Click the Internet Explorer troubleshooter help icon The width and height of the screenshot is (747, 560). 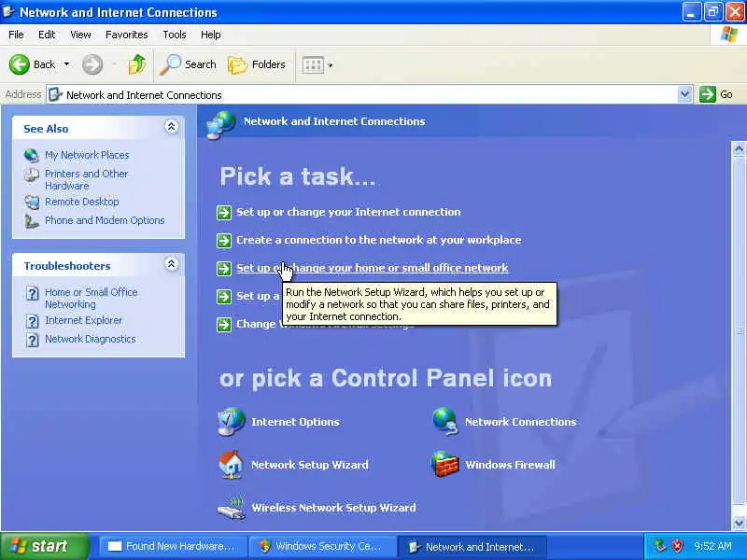pos(32,321)
